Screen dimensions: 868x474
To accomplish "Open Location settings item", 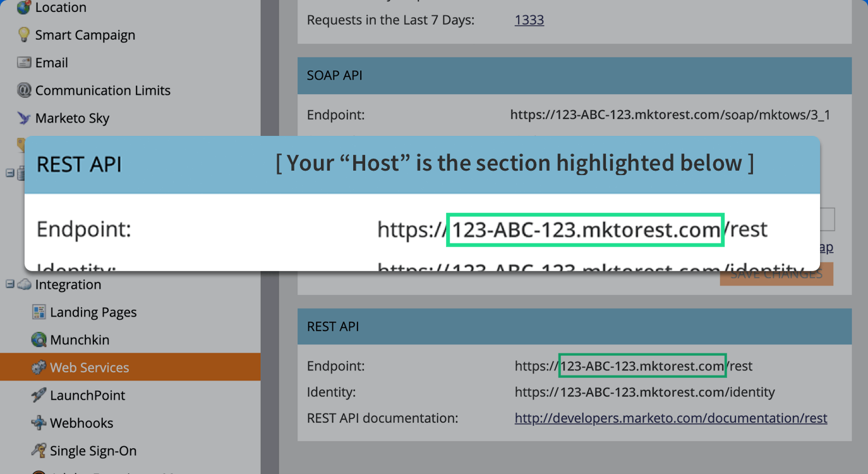I will pyautogui.click(x=61, y=8).
